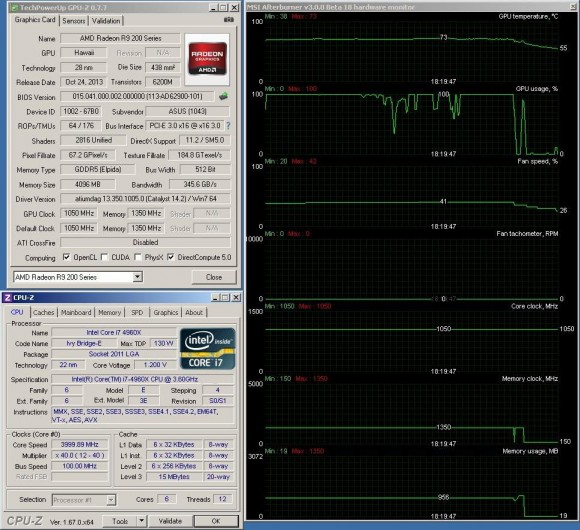Screen dimensions: 580x530
Task: Click the CPU-Z OK button
Action: pyautogui.click(x=216, y=521)
